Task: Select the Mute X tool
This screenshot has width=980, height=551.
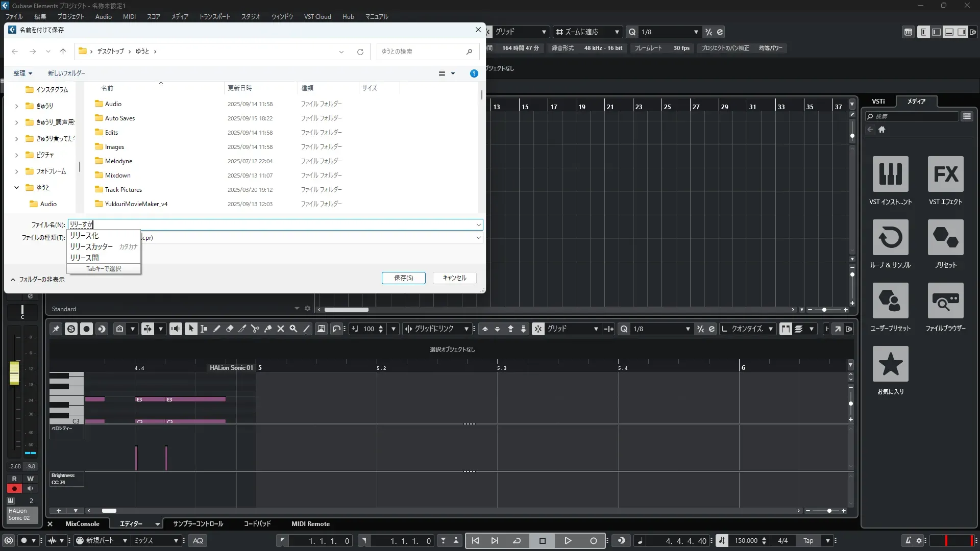Action: (281, 329)
